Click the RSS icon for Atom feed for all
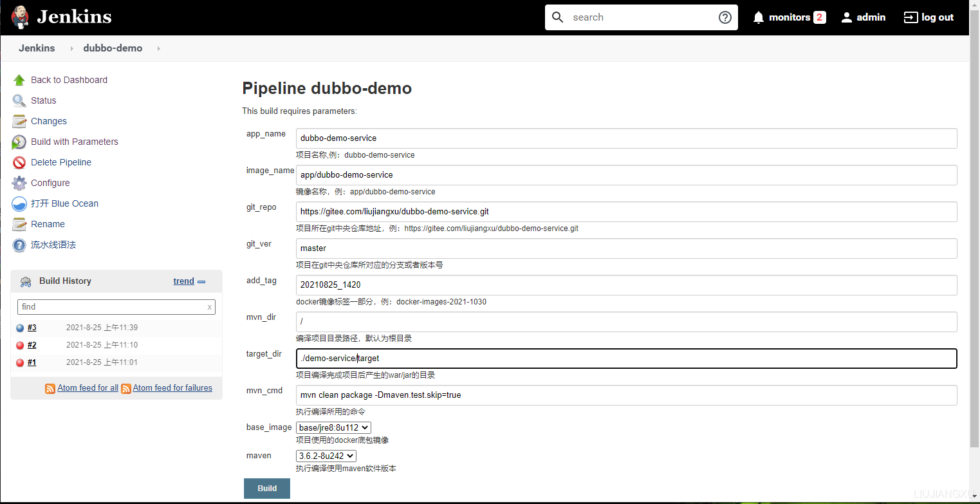The height and width of the screenshot is (504, 980). tap(50, 388)
